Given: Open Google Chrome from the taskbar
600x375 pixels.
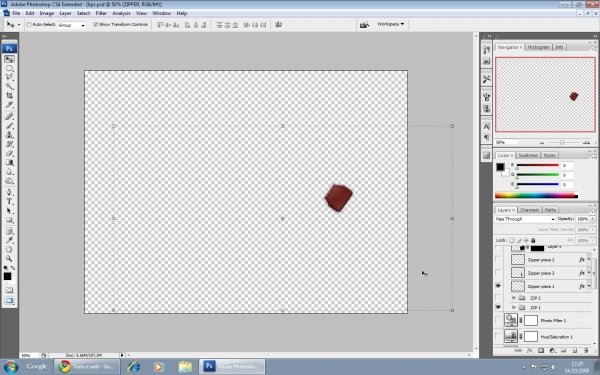Looking at the screenshot, I should tap(87, 367).
